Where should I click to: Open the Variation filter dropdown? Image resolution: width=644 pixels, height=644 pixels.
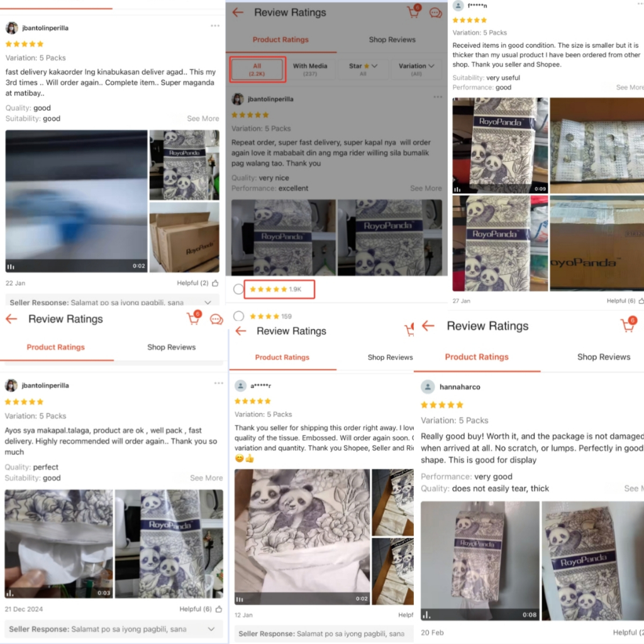coord(416,69)
